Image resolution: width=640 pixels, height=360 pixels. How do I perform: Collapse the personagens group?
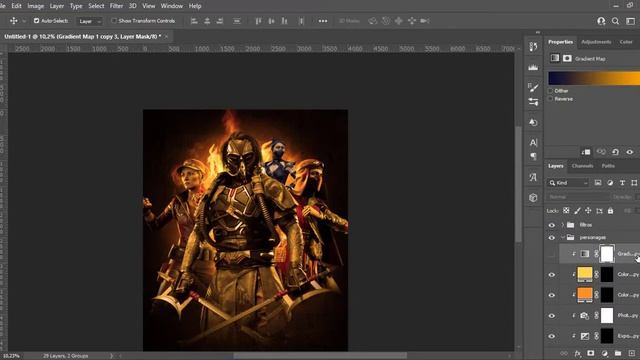[562, 238]
